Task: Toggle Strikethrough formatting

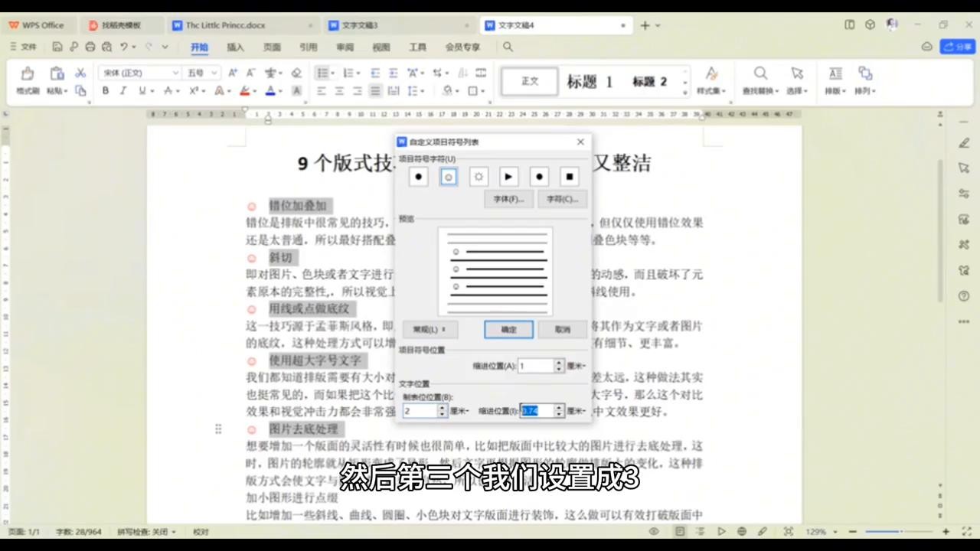Action: [x=168, y=90]
